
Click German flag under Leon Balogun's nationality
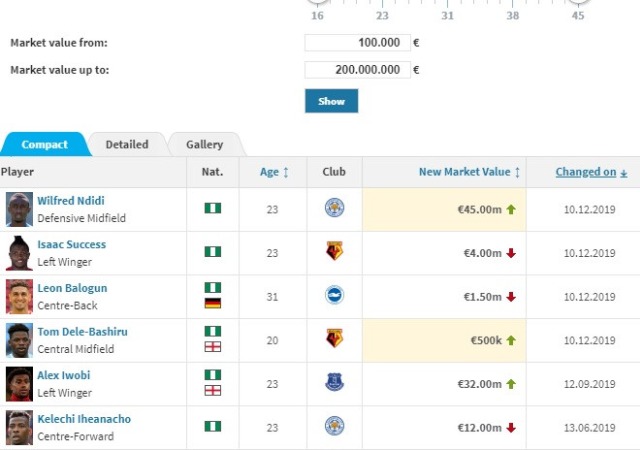(x=212, y=303)
